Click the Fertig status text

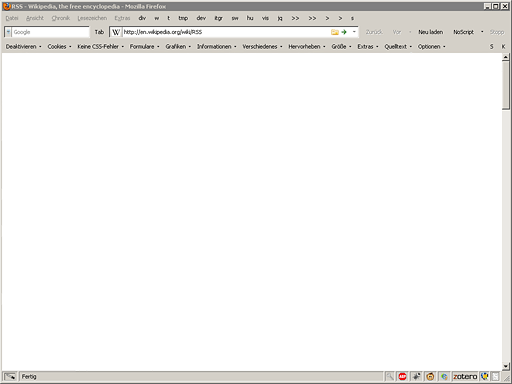(x=29, y=377)
